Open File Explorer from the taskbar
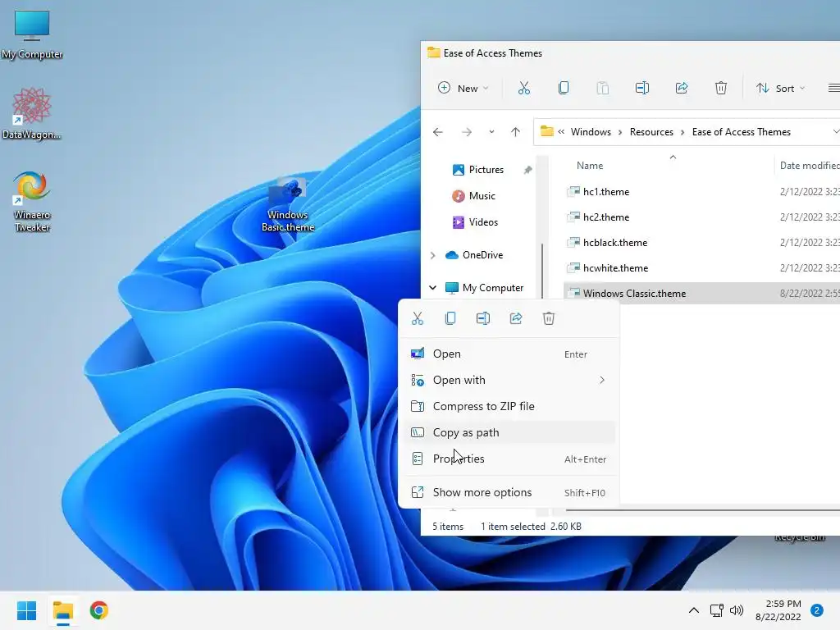The image size is (840, 630). (62, 610)
